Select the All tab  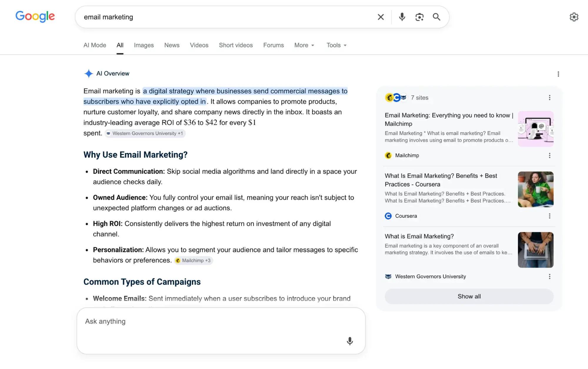tap(120, 45)
